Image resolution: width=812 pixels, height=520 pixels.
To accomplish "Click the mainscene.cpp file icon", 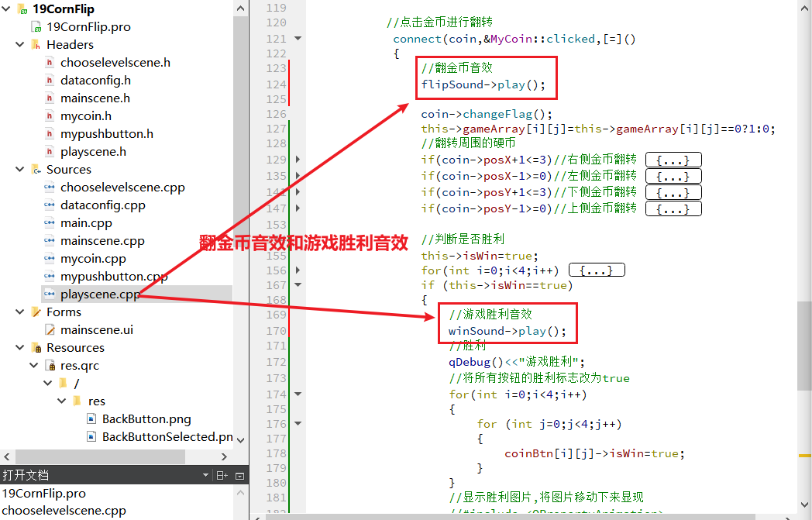I will (50, 241).
